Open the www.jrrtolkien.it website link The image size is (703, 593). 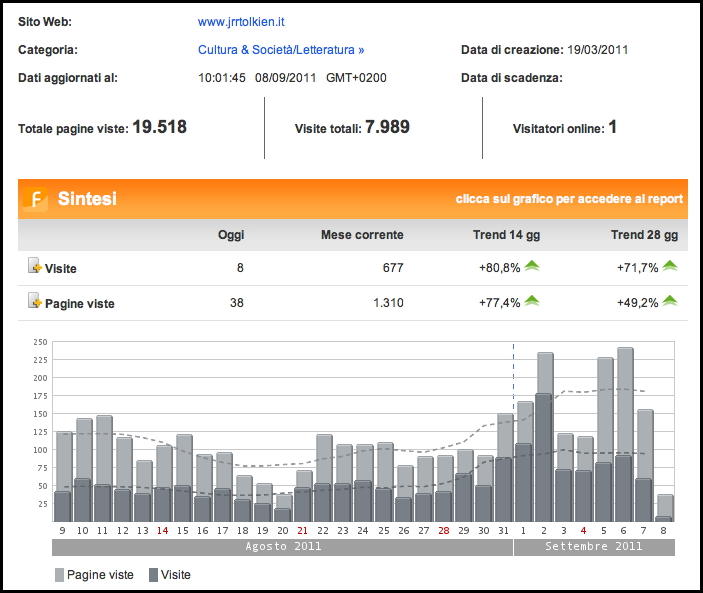click(x=243, y=22)
